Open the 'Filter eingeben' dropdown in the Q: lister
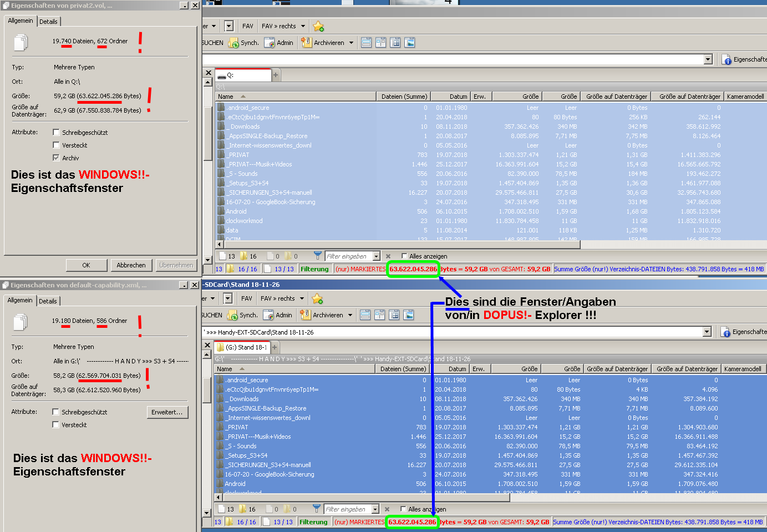Image resolution: width=767 pixels, height=532 pixels. 377,256
